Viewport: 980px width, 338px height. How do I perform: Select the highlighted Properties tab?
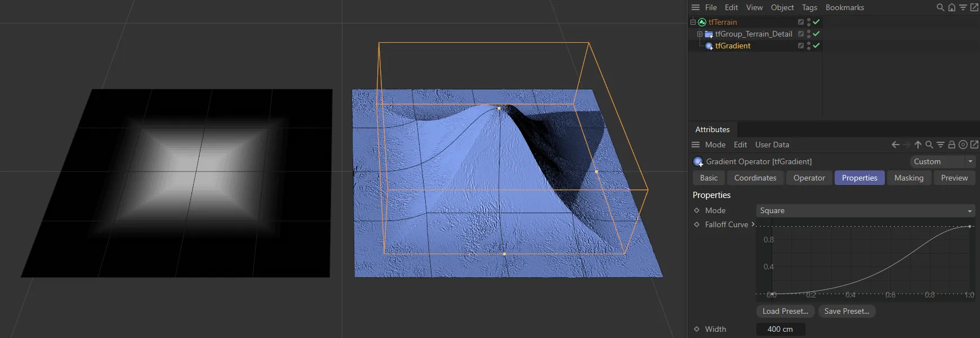(859, 178)
